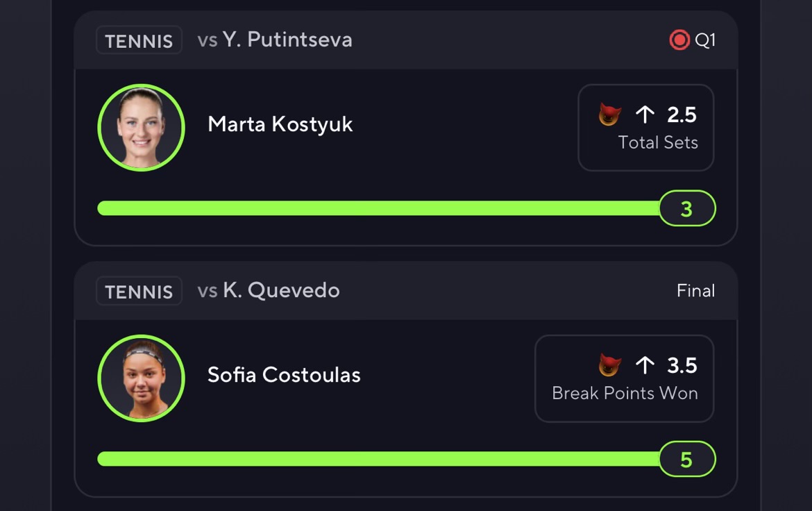Click the demon icon in Kostyuk's Total Sets box
The image size is (812, 511).
pos(609,115)
